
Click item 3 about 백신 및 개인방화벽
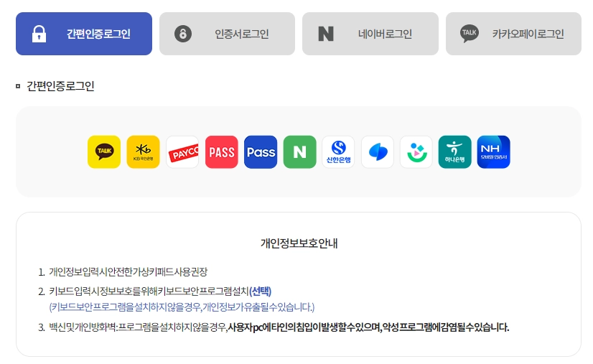[279, 327]
